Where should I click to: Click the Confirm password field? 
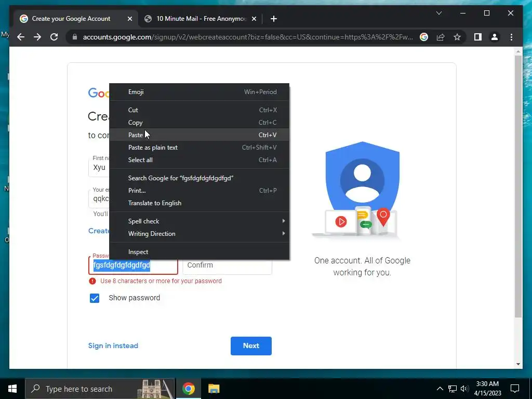pos(228,265)
